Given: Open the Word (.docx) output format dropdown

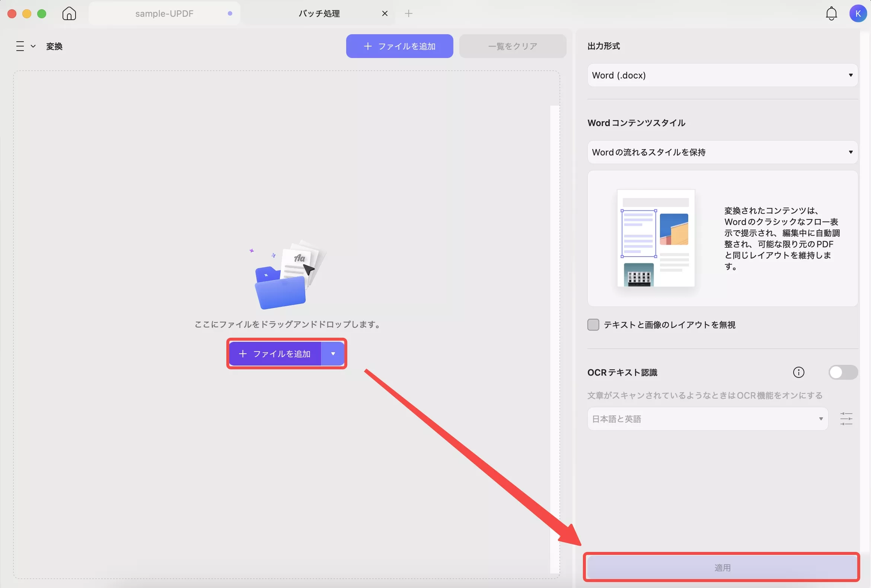Looking at the screenshot, I should (722, 75).
